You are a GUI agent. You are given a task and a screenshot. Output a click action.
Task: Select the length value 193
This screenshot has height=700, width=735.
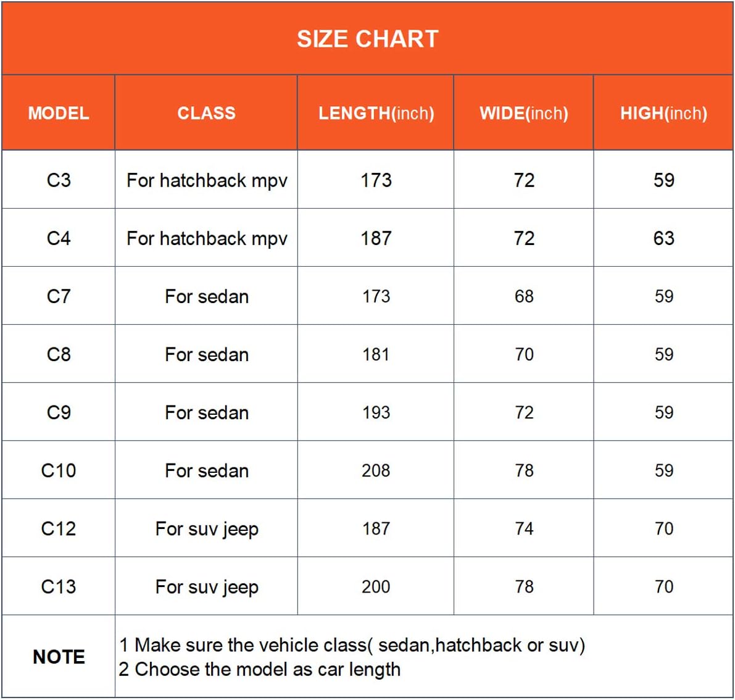tap(376, 412)
